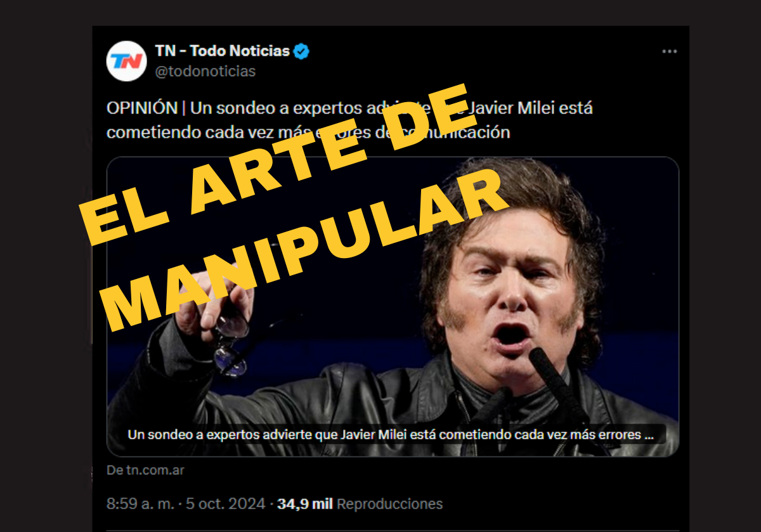The width and height of the screenshot is (761, 532).
Task: Click the tweet line starting with 'cometiendo cada vez'
Action: pos(308,133)
